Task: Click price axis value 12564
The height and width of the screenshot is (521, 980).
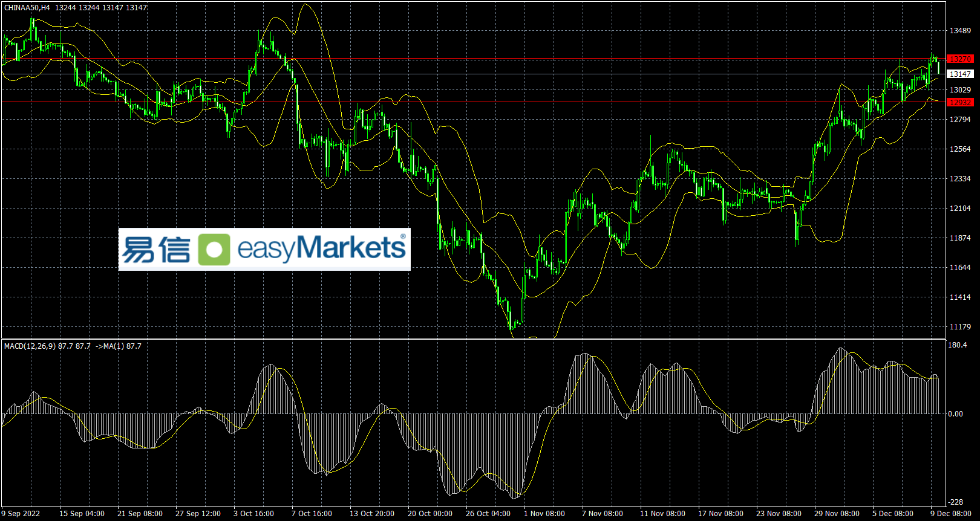Action: (x=960, y=149)
